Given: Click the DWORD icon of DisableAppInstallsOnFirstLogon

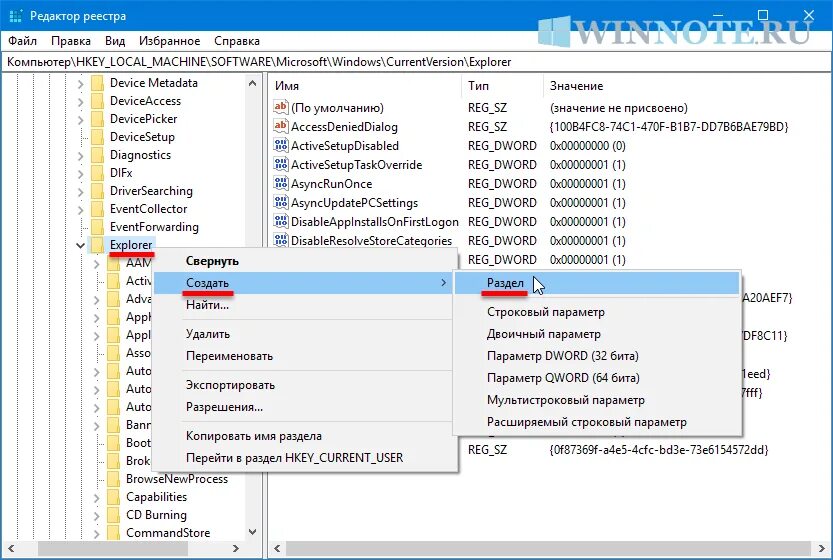Looking at the screenshot, I should [x=280, y=221].
